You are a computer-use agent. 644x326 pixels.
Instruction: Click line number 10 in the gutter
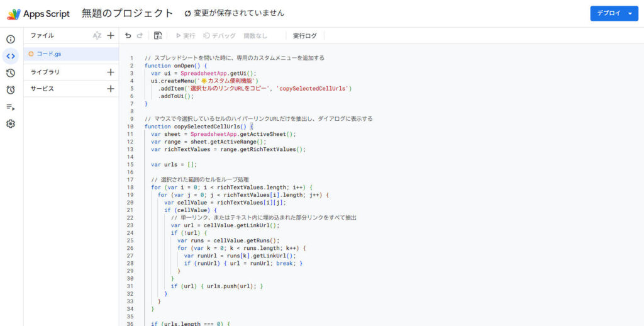pos(131,126)
